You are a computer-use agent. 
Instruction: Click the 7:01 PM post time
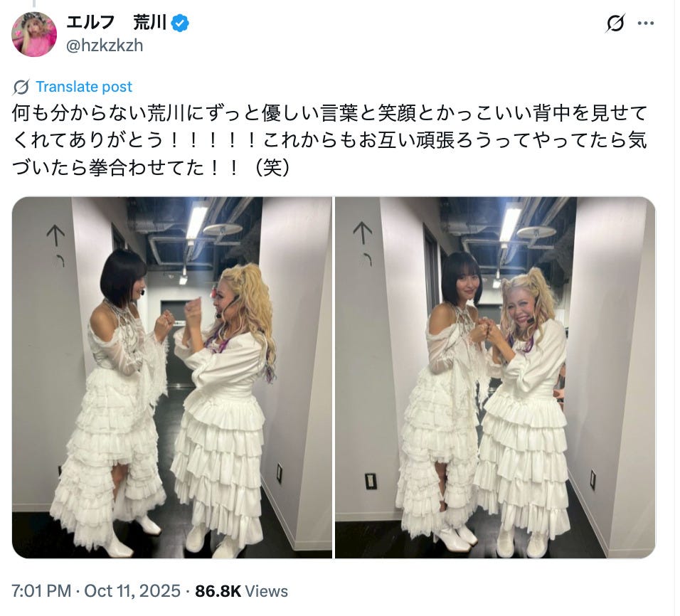(x=41, y=591)
